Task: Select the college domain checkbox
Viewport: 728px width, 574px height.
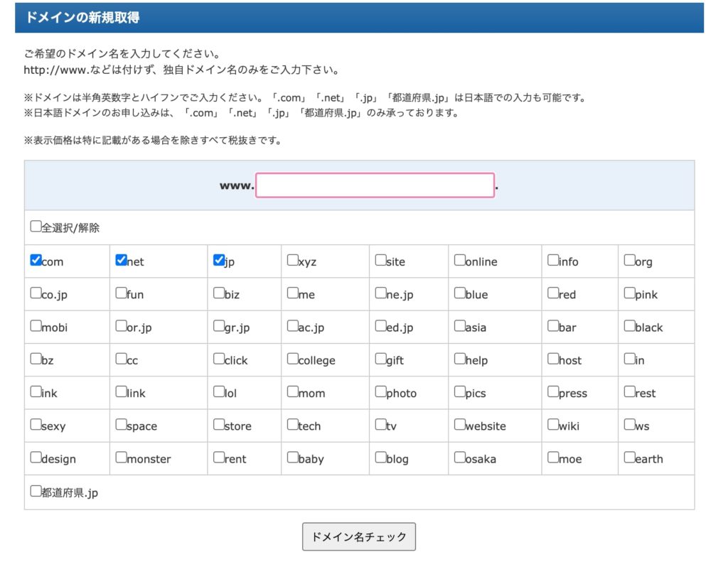Action: point(293,359)
